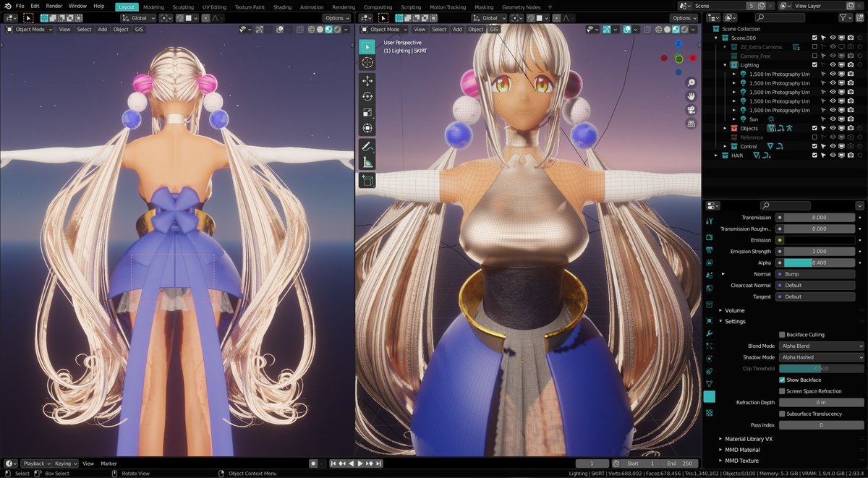The height and width of the screenshot is (478, 868).
Task: Open the timeline Marker menu
Action: 109,464
